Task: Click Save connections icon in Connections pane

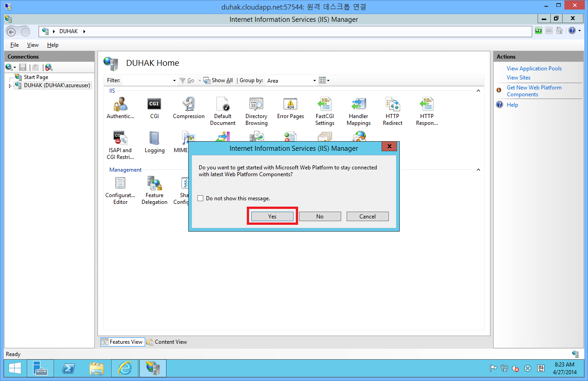Action: pos(23,67)
